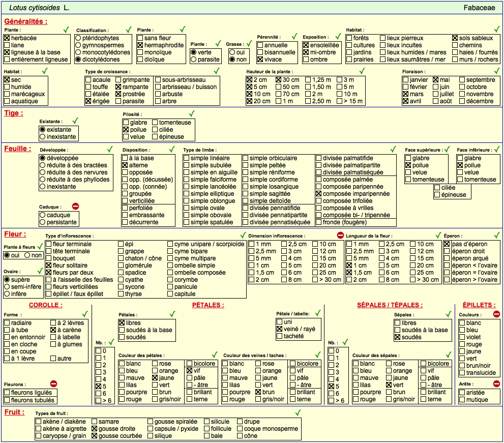Click green checkmark next to Exposition
The width and height of the screenshot is (504, 443).
click(338, 36)
